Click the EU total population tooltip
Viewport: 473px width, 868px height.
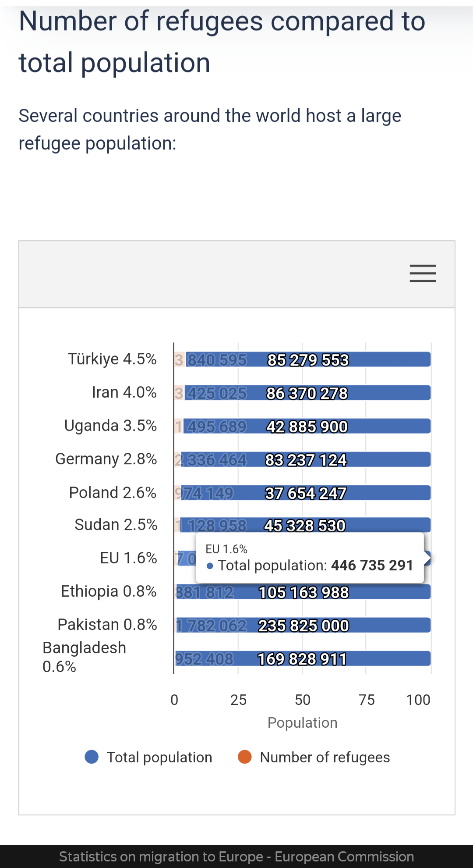coord(310,559)
